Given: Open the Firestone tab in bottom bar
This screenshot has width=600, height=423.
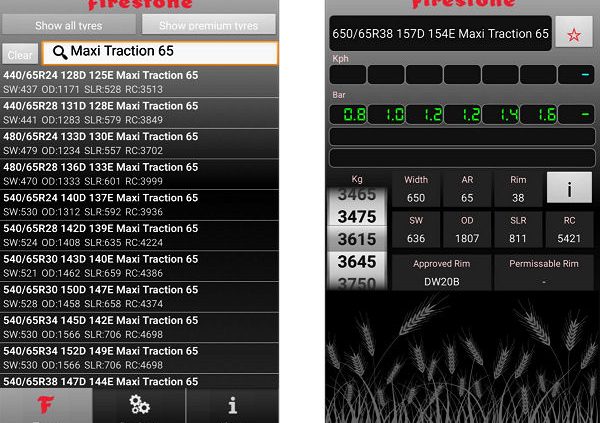Looking at the screenshot, I should [x=46, y=406].
